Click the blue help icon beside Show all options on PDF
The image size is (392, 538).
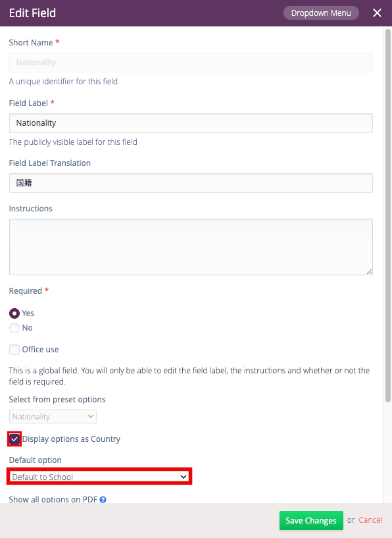click(103, 500)
